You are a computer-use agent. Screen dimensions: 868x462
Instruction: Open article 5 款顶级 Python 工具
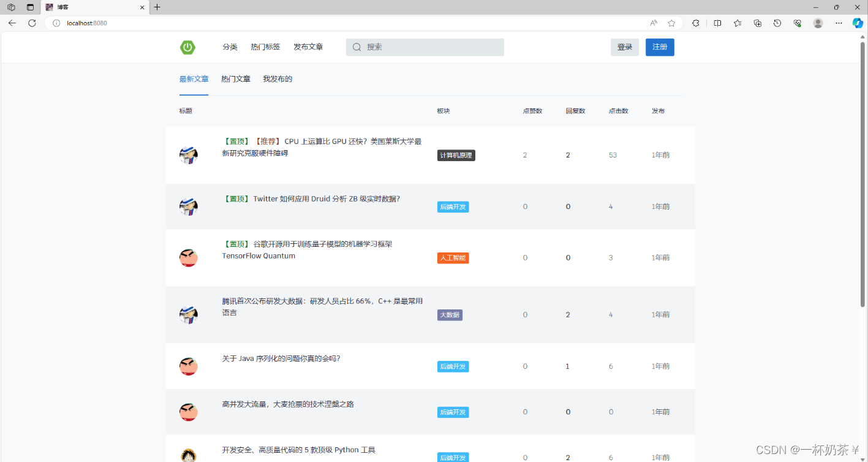coord(298,450)
